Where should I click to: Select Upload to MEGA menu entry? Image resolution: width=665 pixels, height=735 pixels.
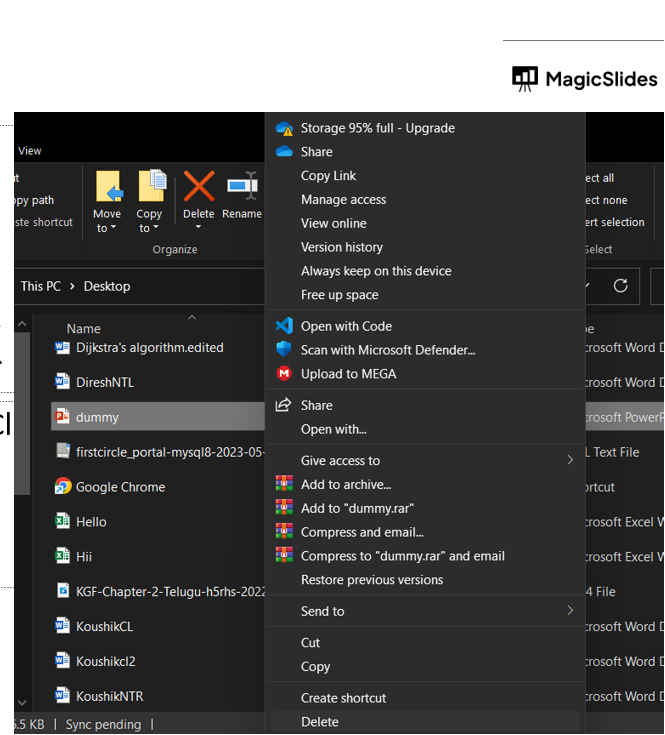pyautogui.click(x=348, y=374)
